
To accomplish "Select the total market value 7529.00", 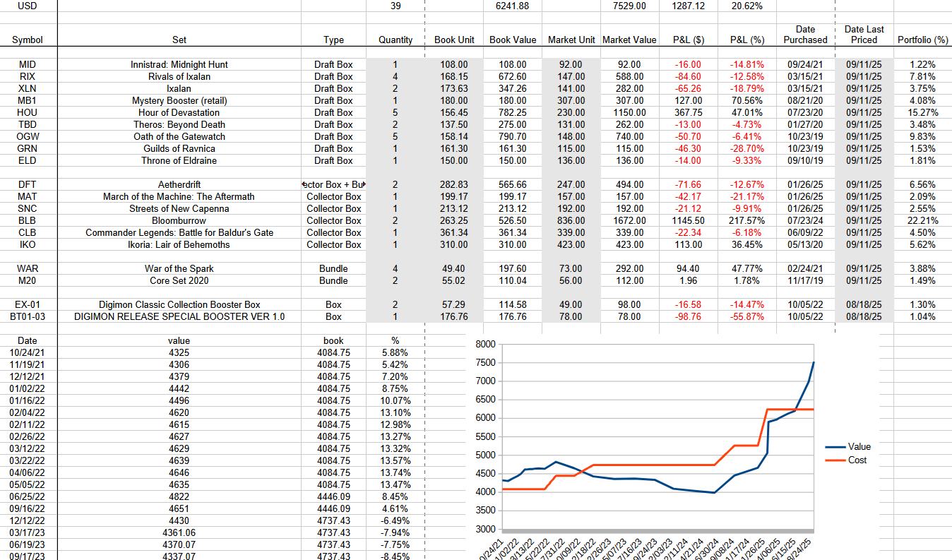I will tap(629, 6).
